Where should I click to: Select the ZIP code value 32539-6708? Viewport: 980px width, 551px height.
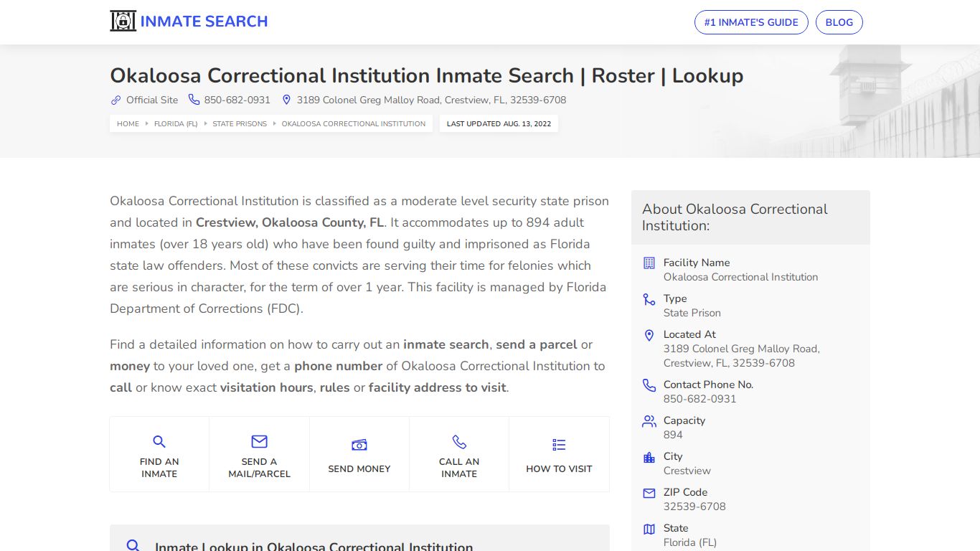click(x=694, y=507)
